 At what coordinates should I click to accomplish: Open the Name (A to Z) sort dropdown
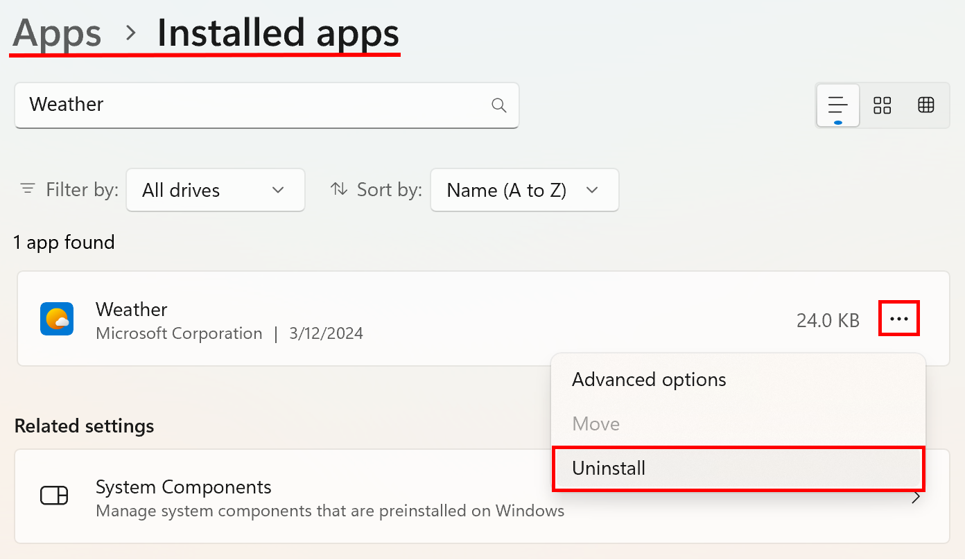point(524,190)
